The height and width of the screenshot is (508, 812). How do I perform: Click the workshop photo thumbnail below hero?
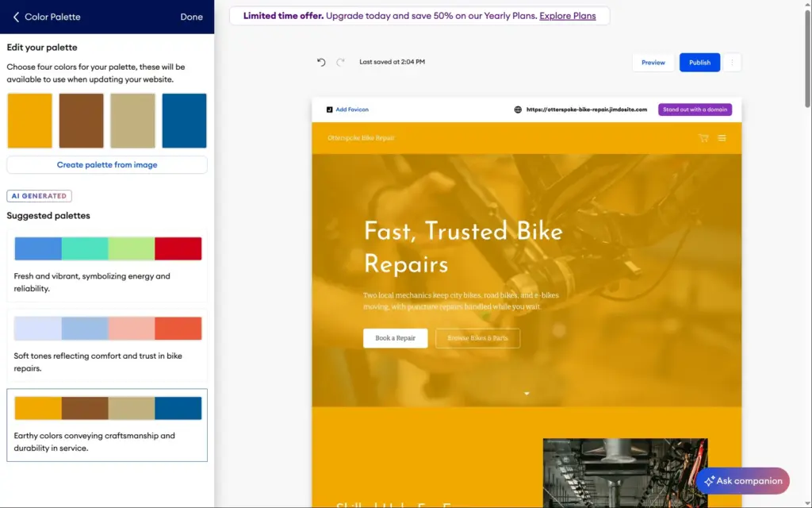[x=625, y=473]
